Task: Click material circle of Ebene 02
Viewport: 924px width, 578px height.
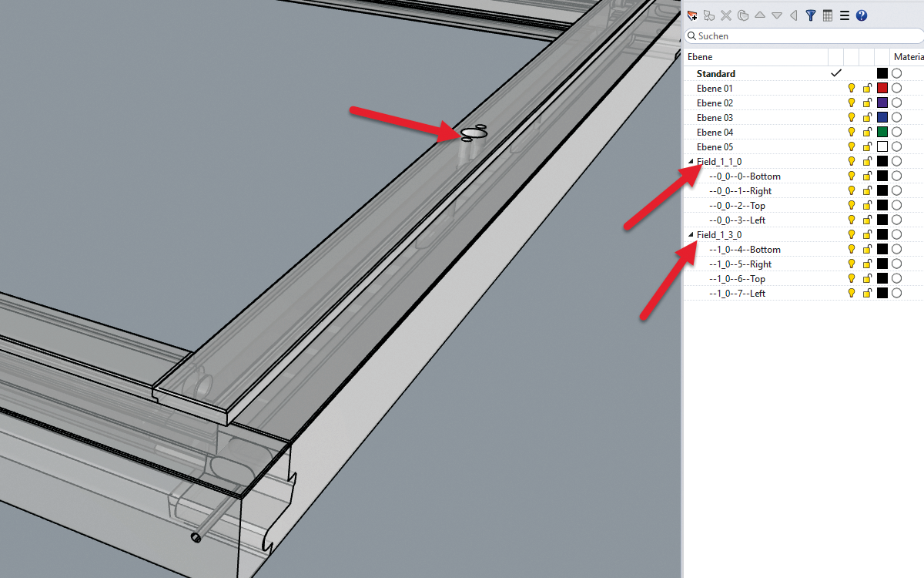Action: 897,103
